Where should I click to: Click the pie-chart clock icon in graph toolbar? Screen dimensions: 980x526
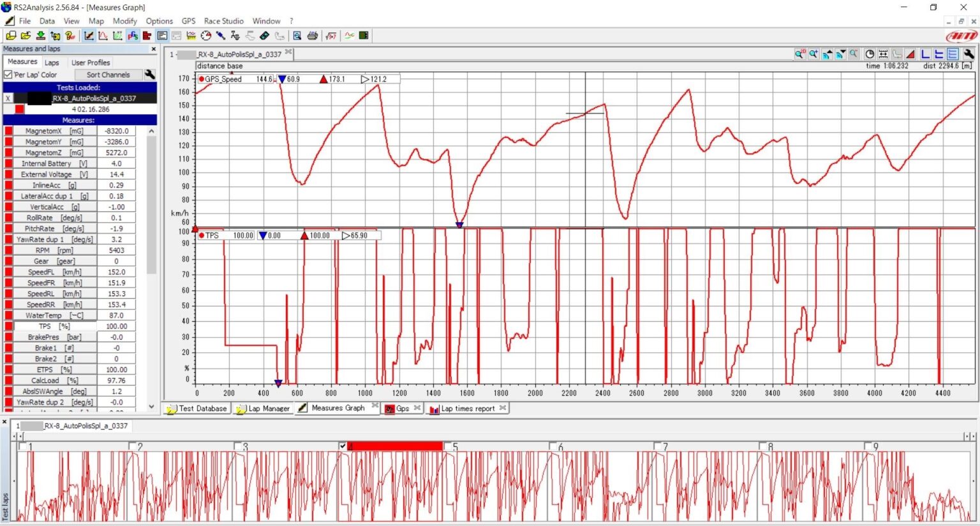tap(869, 54)
